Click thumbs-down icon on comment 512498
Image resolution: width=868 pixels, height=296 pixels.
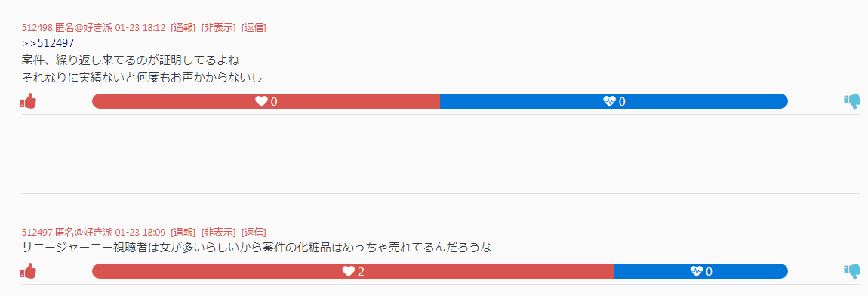852,101
